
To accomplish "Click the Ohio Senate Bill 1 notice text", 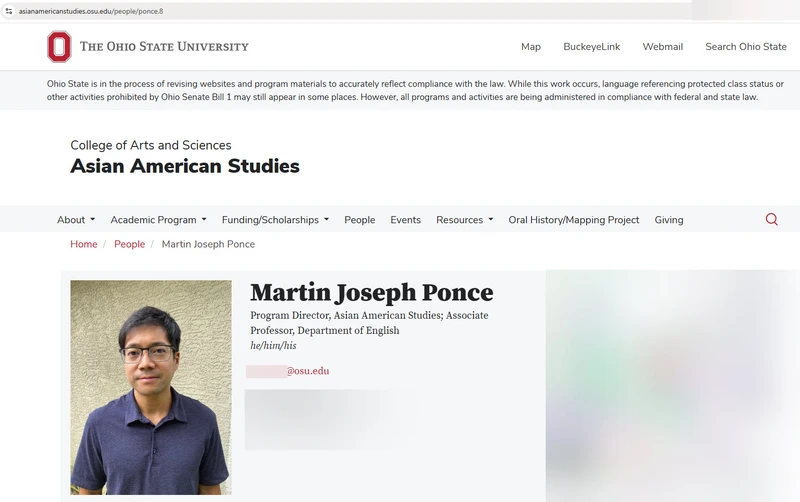I will coord(415,90).
